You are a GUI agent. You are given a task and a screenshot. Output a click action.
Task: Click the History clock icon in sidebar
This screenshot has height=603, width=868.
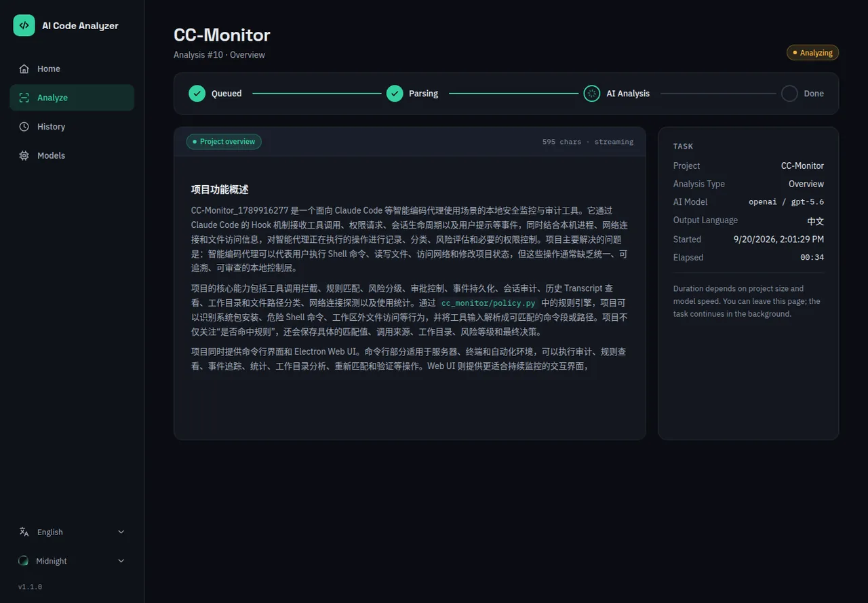(24, 127)
